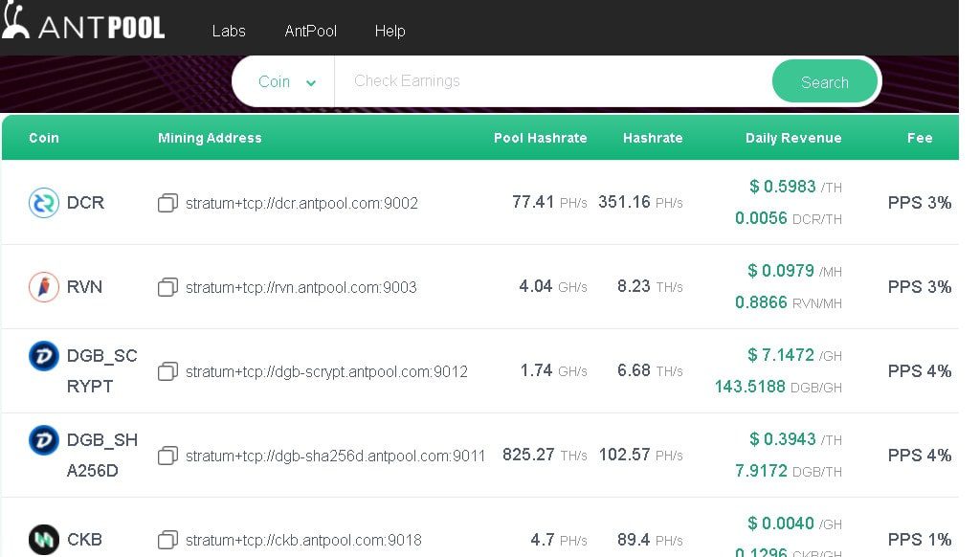Viewport: 980px width, 557px height.
Task: Click the DGB_SCRYPT coin icon
Action: pos(44,356)
